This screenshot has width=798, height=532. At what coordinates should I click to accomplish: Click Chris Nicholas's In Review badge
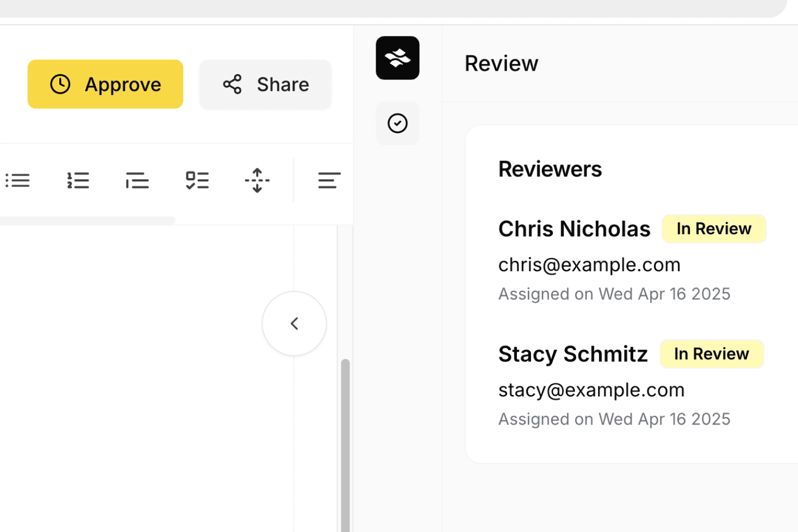coord(713,229)
